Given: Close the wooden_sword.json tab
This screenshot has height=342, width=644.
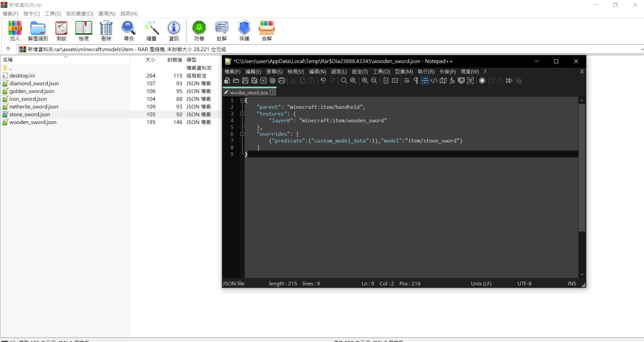Looking at the screenshot, I should 273,92.
